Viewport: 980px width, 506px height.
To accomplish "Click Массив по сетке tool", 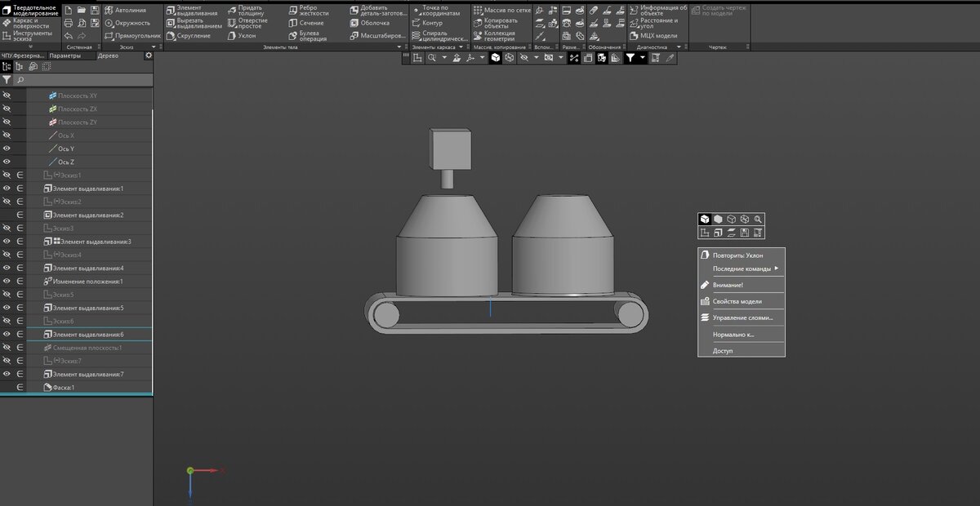I will click(x=501, y=10).
